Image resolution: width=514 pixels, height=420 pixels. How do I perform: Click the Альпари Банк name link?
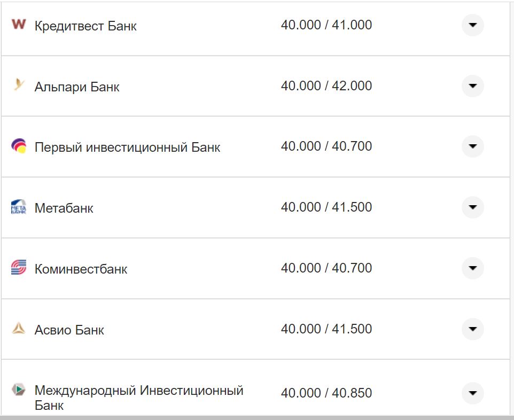(x=77, y=85)
